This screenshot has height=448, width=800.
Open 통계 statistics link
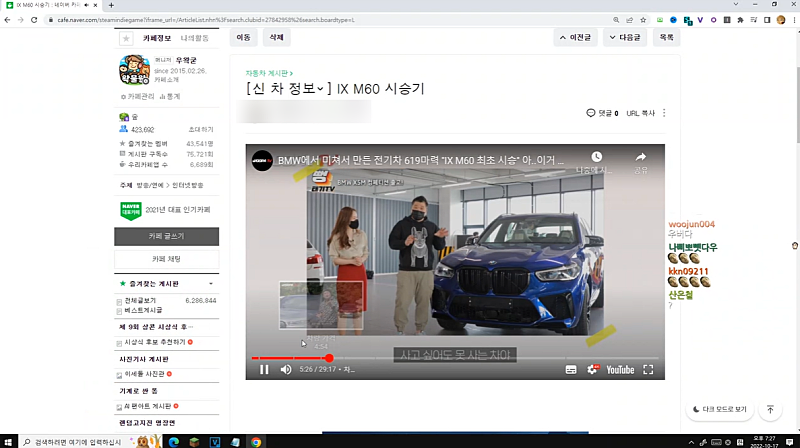(170, 96)
